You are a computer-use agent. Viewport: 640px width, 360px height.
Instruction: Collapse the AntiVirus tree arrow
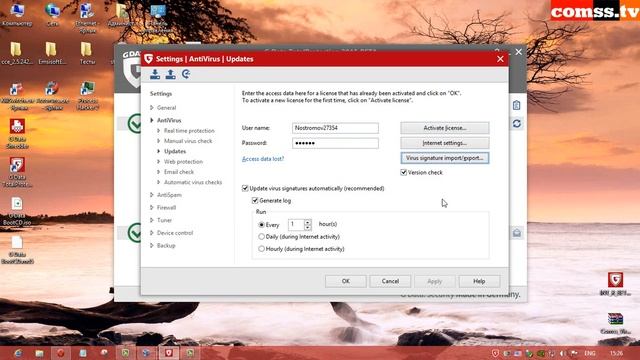coord(152,120)
